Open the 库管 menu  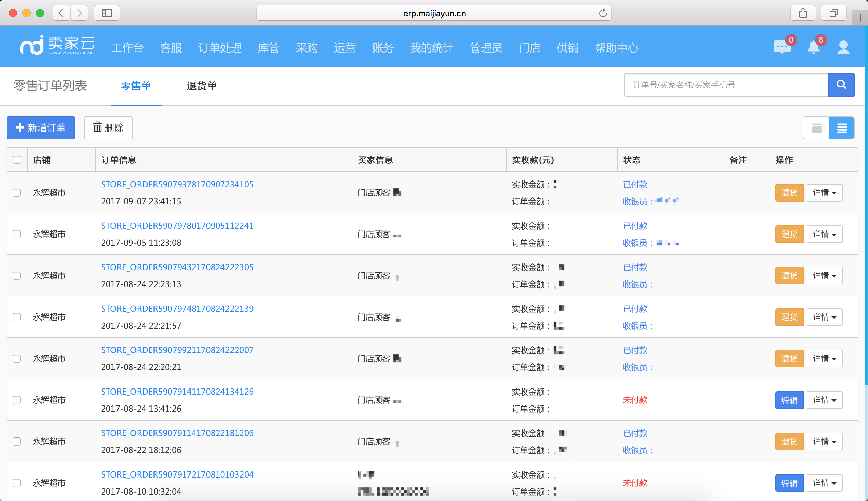[x=269, y=48]
